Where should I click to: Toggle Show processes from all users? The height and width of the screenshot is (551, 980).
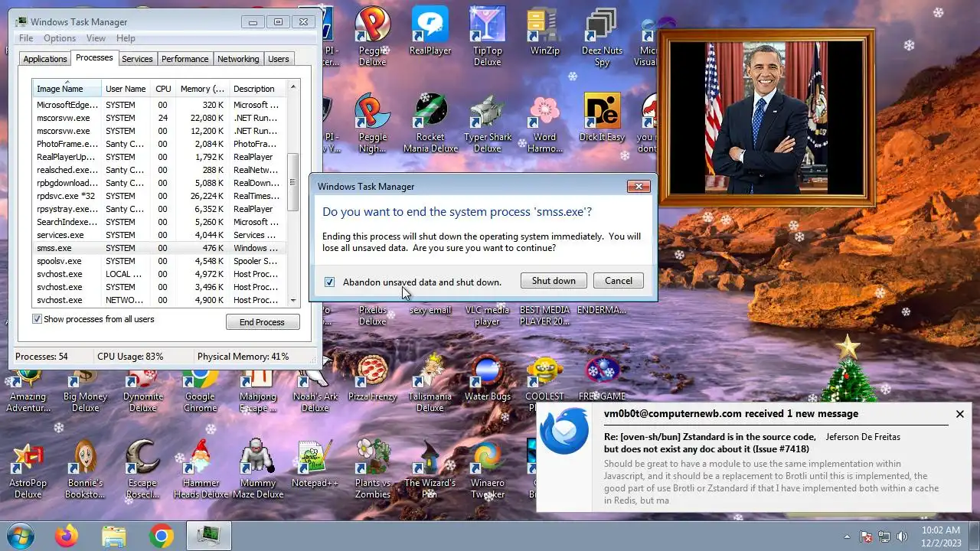(37, 319)
